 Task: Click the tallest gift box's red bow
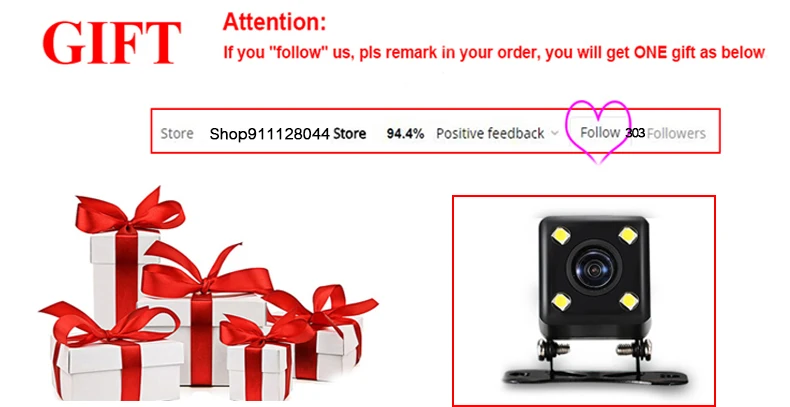click(129, 213)
